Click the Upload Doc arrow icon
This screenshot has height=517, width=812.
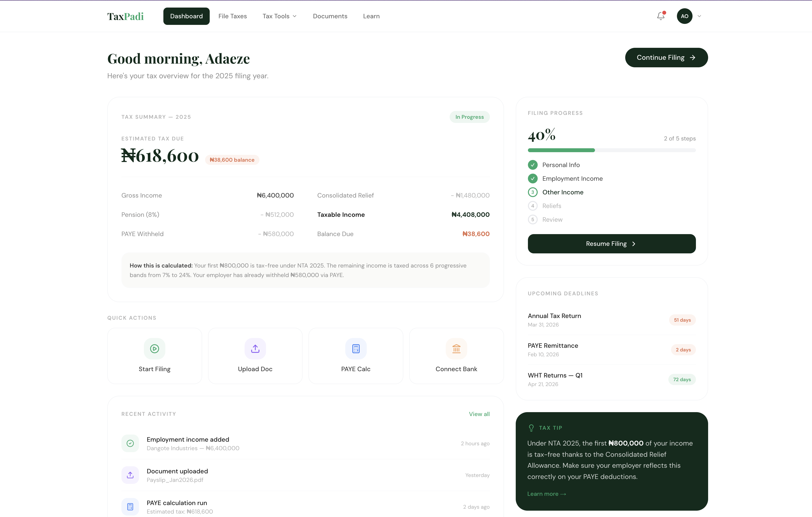[x=255, y=348]
